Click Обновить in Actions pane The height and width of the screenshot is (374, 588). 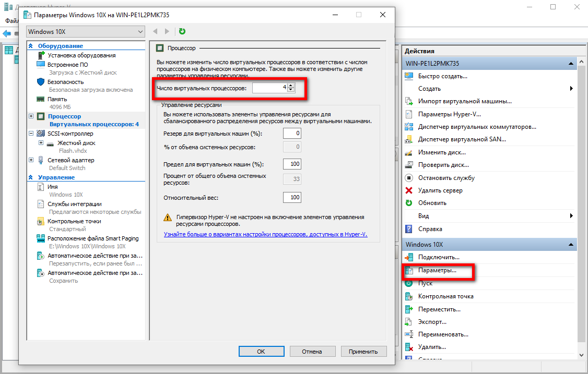432,203
